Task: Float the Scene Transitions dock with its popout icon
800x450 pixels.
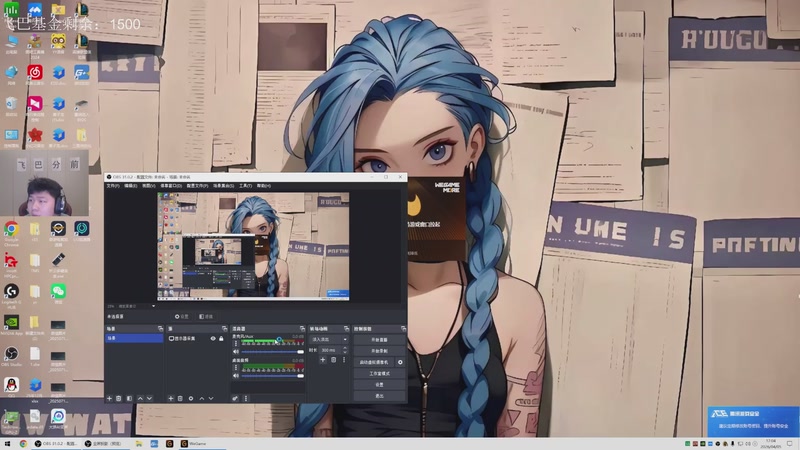Action: [346, 329]
